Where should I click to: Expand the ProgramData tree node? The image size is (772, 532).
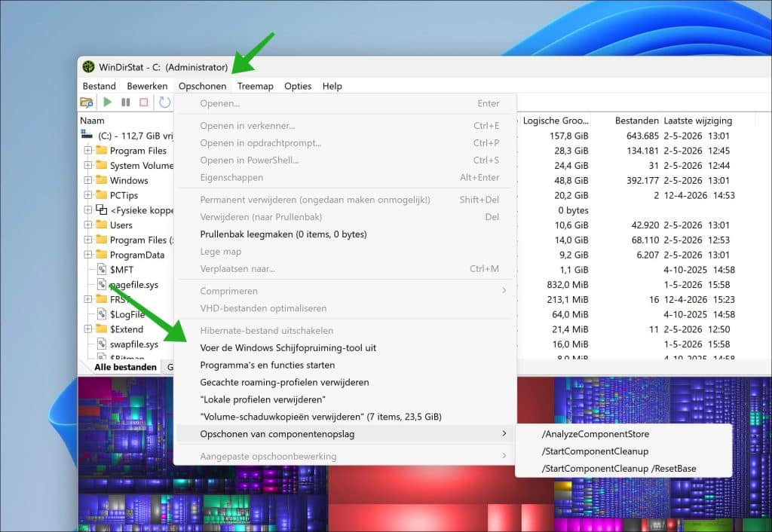[x=87, y=255]
